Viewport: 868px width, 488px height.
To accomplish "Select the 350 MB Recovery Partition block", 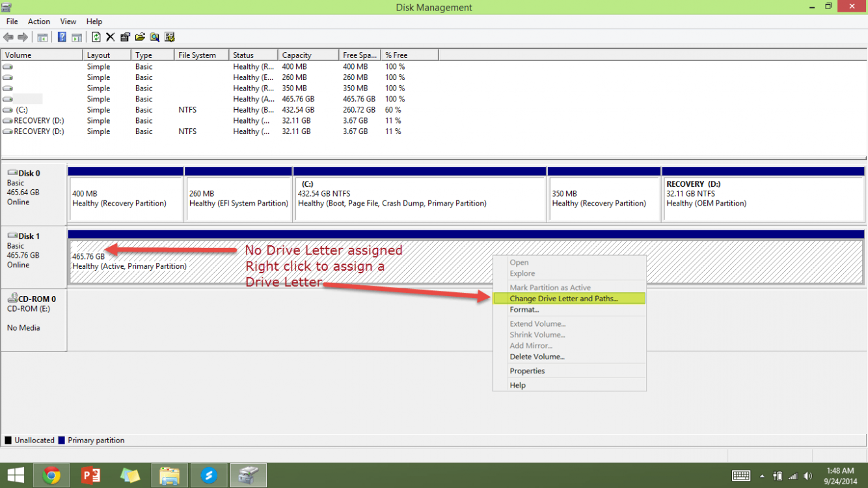I will 604,194.
